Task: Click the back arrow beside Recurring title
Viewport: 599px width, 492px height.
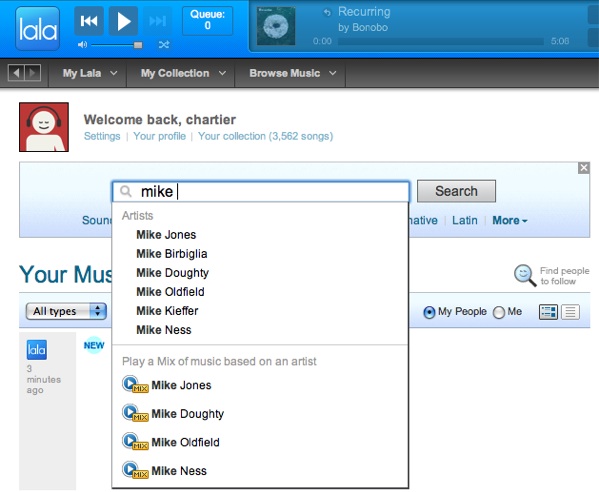Action: (327, 12)
